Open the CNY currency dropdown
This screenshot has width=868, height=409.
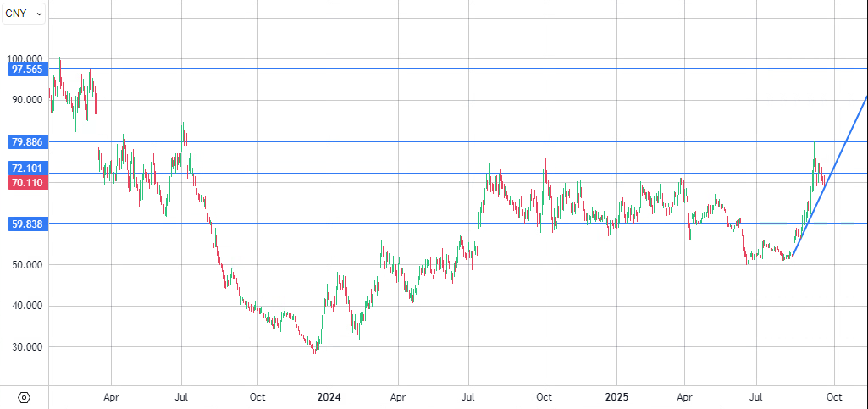[24, 14]
